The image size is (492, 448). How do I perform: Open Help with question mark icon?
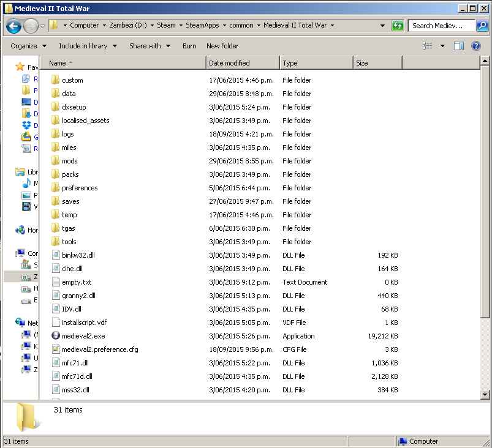tap(476, 46)
